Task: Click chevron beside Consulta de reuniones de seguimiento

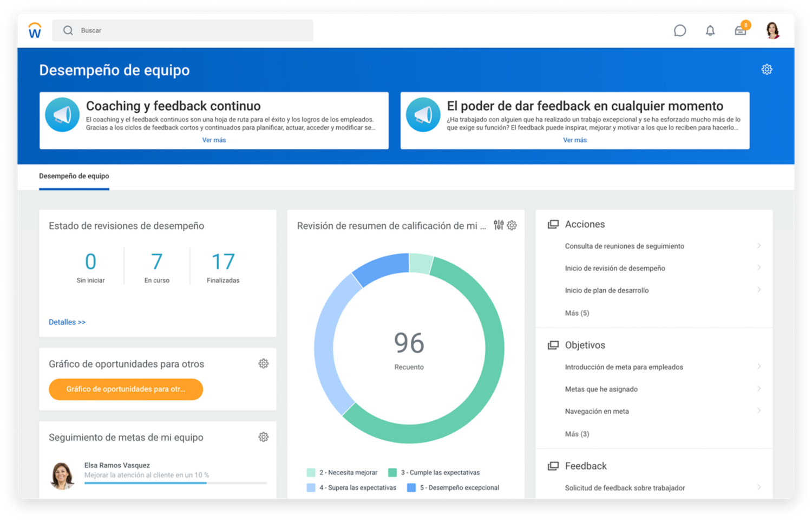Action: (759, 245)
